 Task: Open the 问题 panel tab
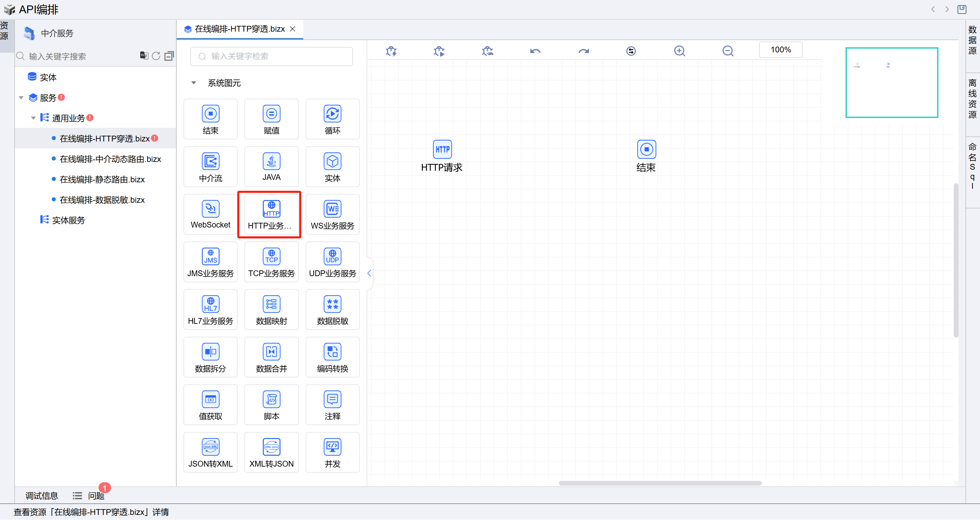(96, 496)
